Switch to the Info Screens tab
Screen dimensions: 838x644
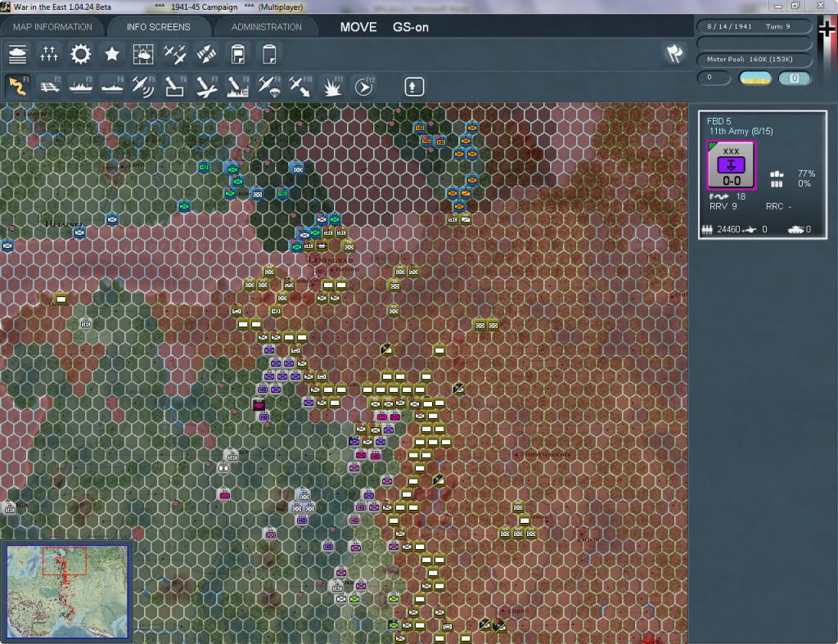tap(158, 27)
